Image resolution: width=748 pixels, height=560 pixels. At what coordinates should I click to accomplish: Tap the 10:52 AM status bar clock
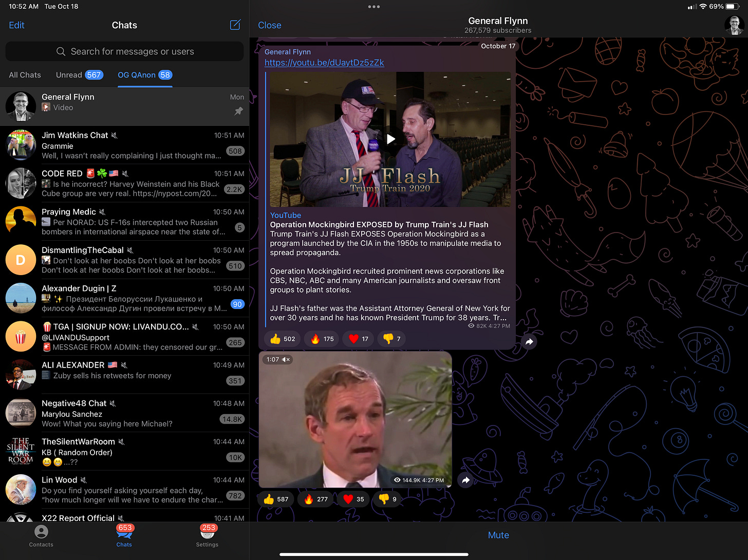point(24,7)
